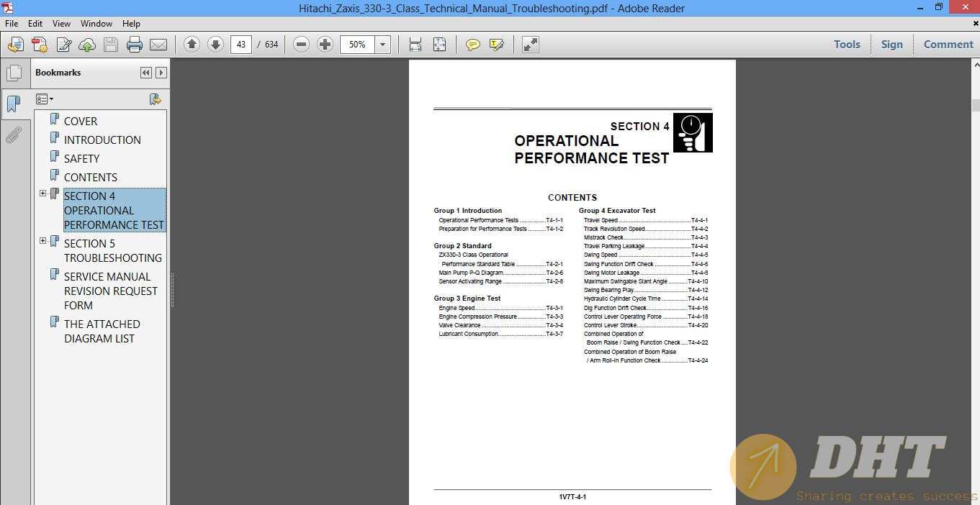Click the convert file to PDF icon
Viewport: 980px width, 505px height.
(40, 45)
